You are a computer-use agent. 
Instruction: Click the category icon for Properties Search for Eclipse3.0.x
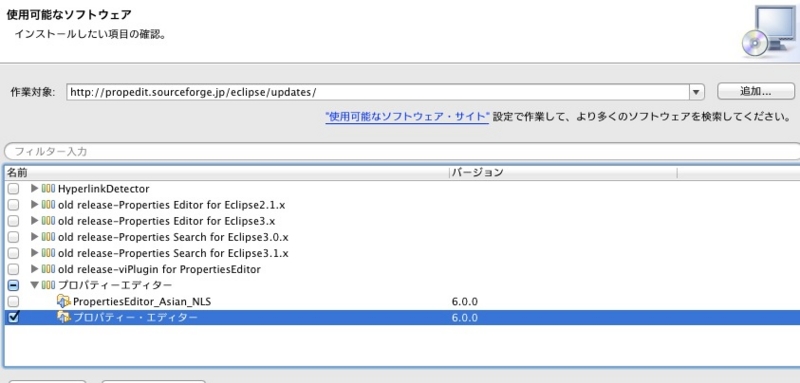[x=48, y=237]
